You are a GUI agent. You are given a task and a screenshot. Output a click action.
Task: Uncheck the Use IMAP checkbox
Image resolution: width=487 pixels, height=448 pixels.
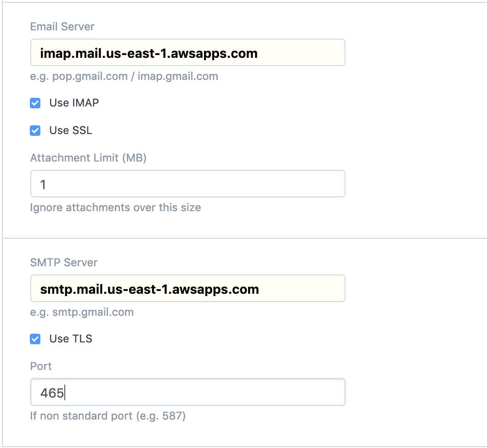pyautogui.click(x=35, y=103)
